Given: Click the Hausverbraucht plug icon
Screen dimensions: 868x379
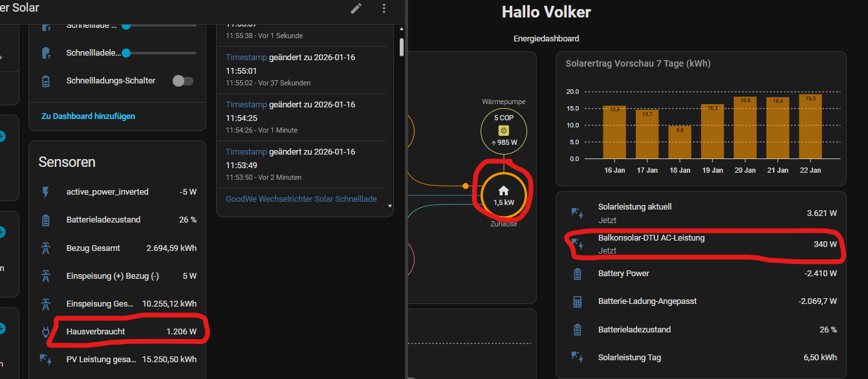Looking at the screenshot, I should coord(45,332).
